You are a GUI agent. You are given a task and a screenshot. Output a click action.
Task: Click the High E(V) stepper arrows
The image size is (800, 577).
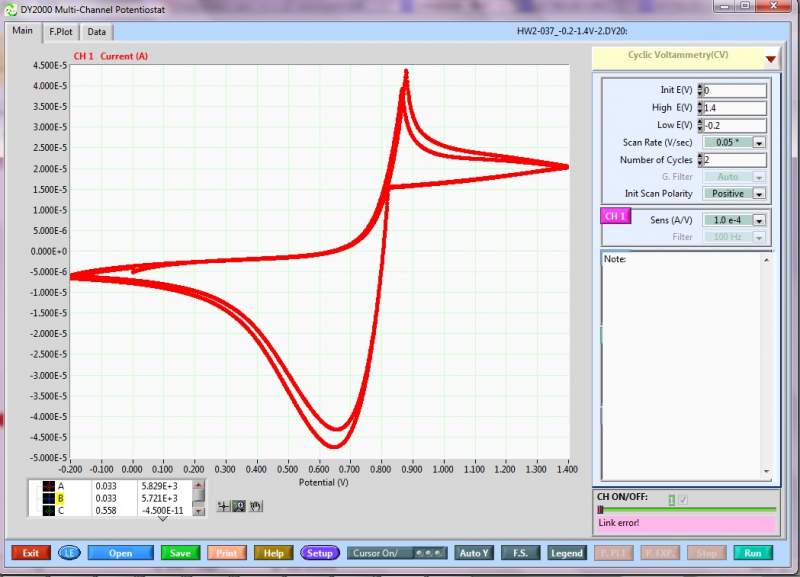tap(700, 108)
